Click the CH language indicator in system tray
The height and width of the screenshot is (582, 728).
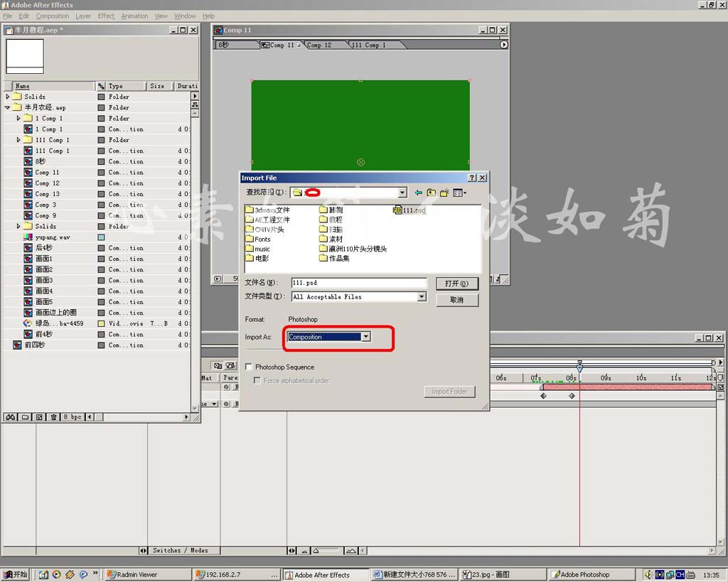(x=680, y=575)
